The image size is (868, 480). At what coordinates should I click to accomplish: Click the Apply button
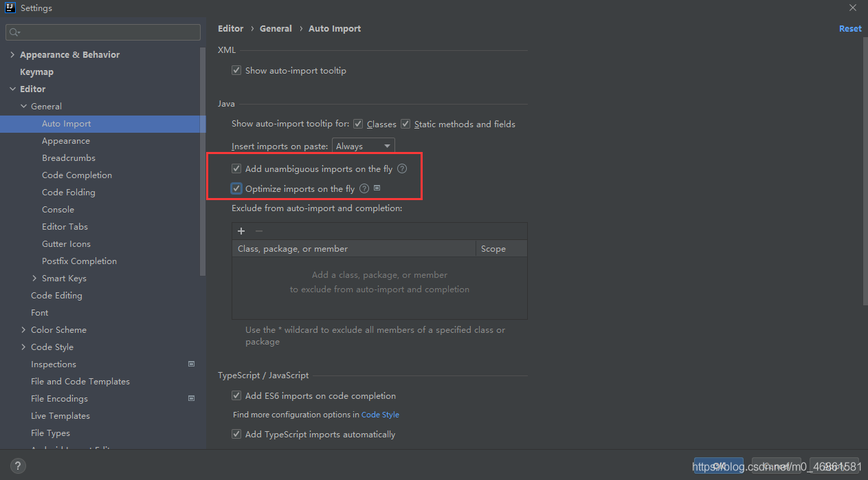834,466
